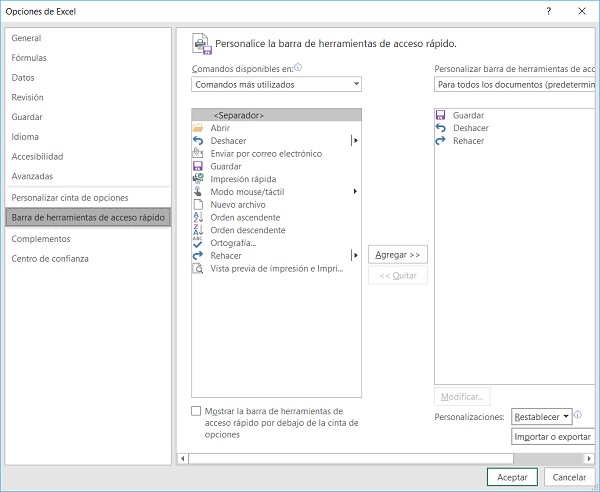
Task: Dismiss dialog with the Cancelar button
Action: coord(569,477)
